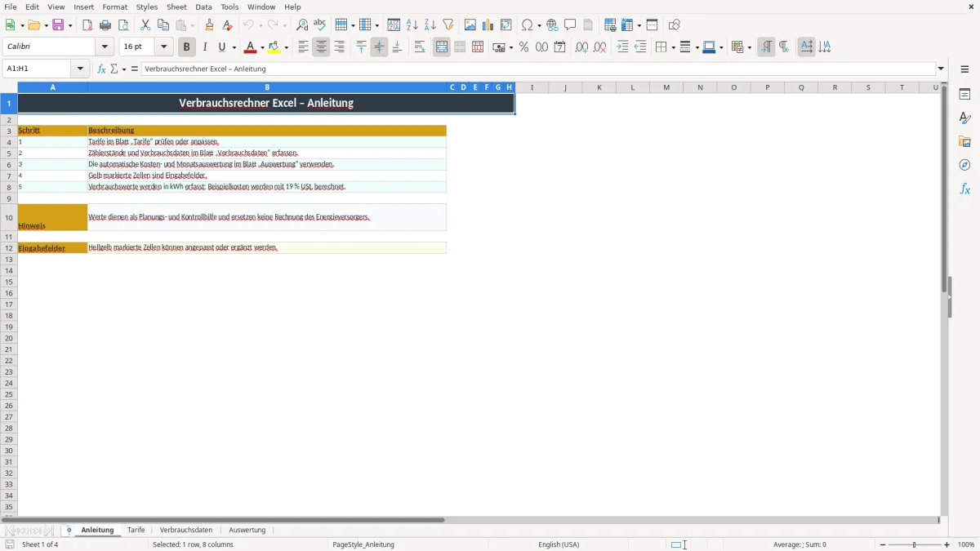This screenshot has height=551, width=980.
Task: Click the Insert pivot table icon
Action: coord(506,25)
